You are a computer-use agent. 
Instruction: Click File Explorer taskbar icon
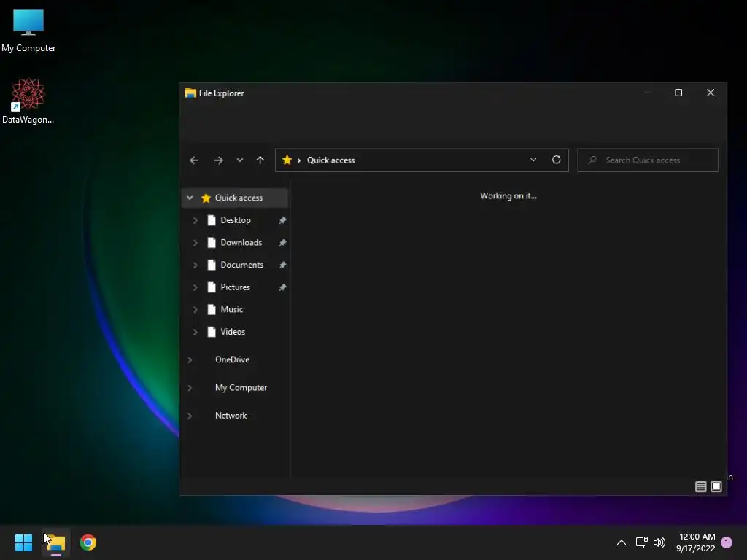pos(56,542)
